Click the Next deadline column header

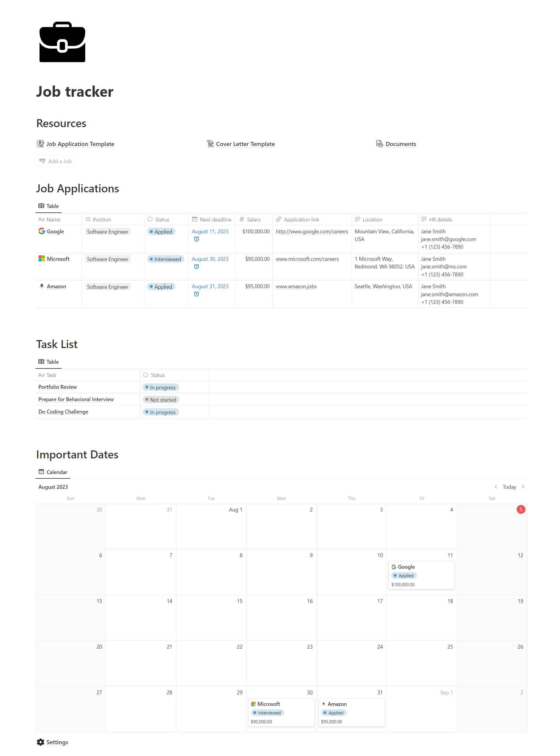pyautogui.click(x=212, y=219)
